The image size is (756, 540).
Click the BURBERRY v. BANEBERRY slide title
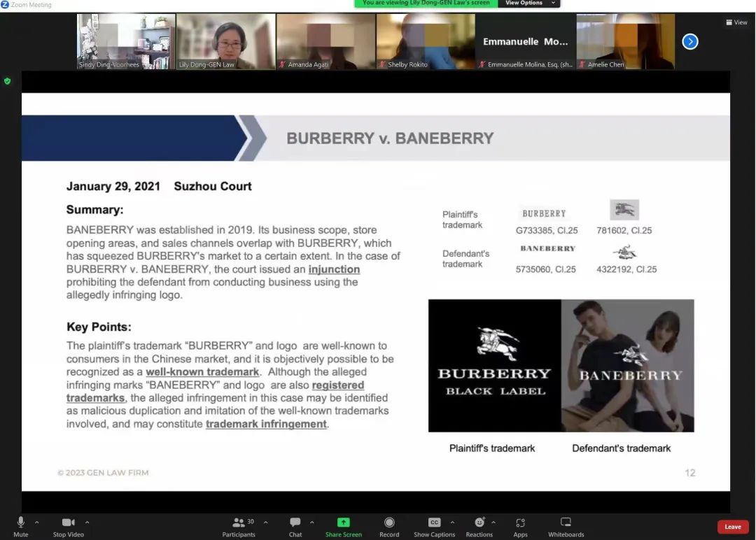pos(390,138)
